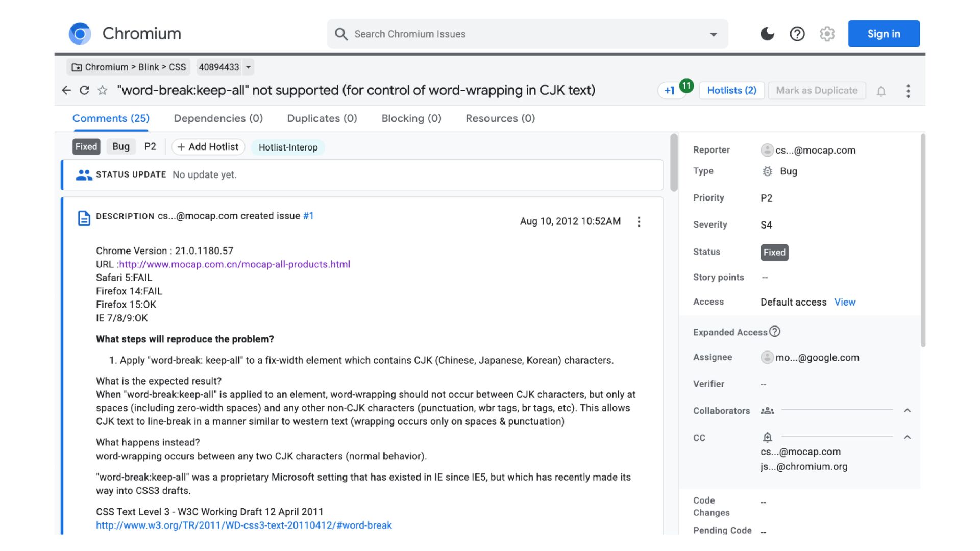Open the settings gear icon
Image resolution: width=980 pixels, height=551 pixels.
827,34
